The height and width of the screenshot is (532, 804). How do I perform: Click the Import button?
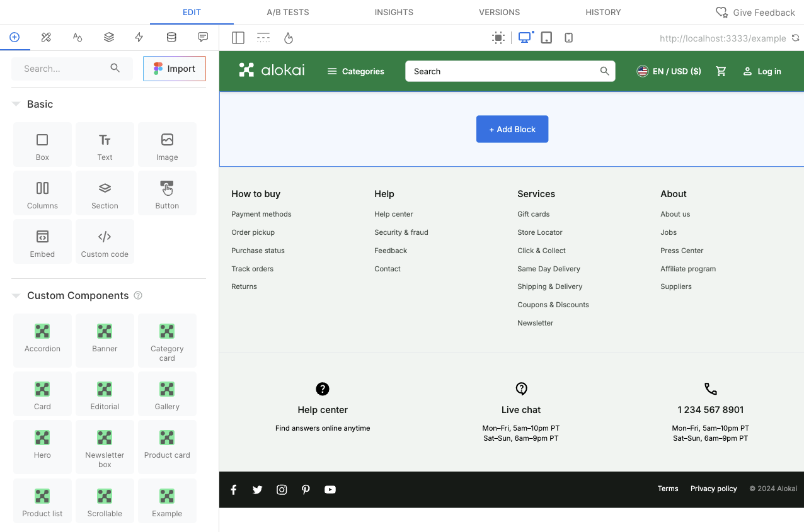point(175,69)
